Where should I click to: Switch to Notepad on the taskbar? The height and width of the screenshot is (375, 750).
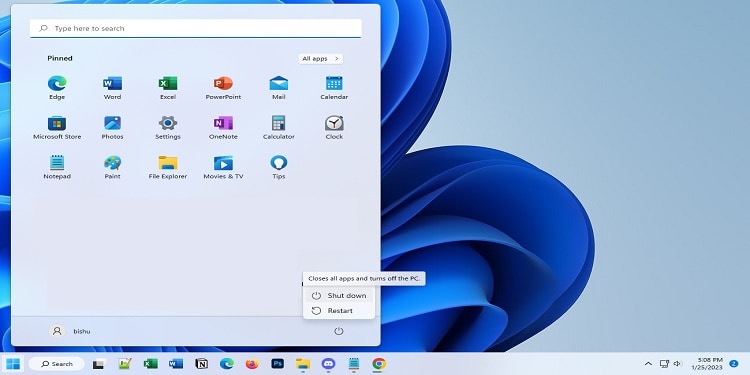(353, 364)
